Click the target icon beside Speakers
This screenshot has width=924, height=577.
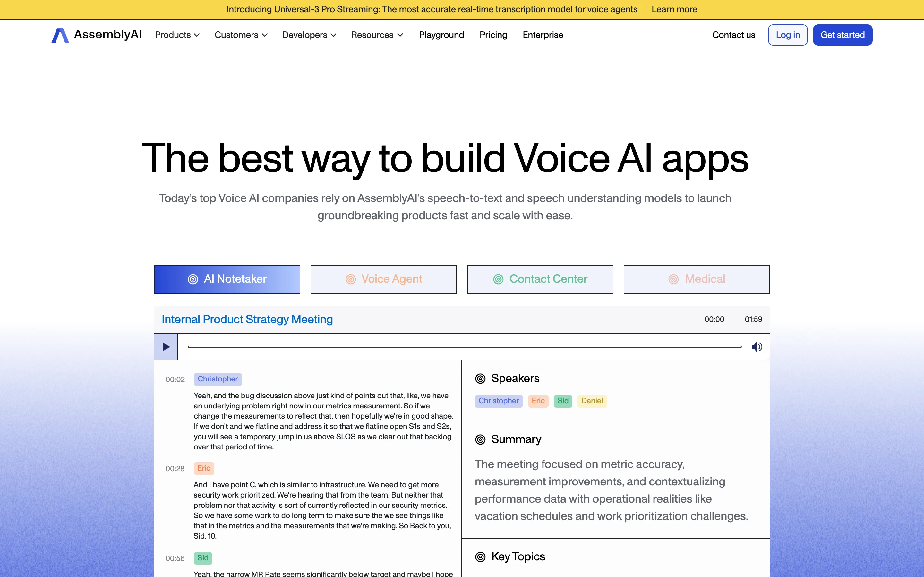[480, 379]
